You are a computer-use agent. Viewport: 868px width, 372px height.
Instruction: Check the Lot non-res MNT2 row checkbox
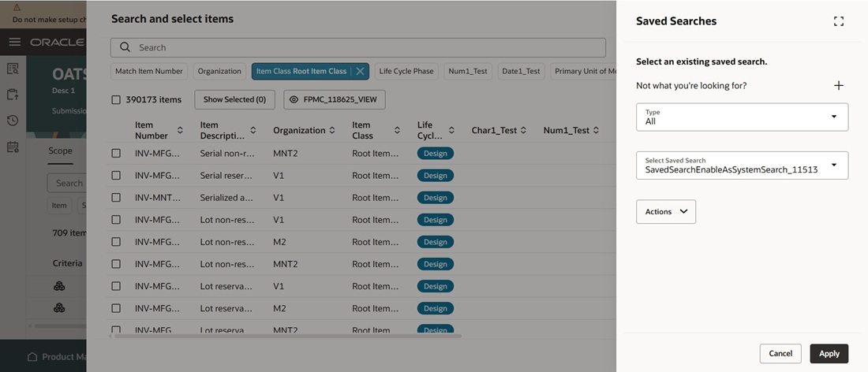coord(116,264)
